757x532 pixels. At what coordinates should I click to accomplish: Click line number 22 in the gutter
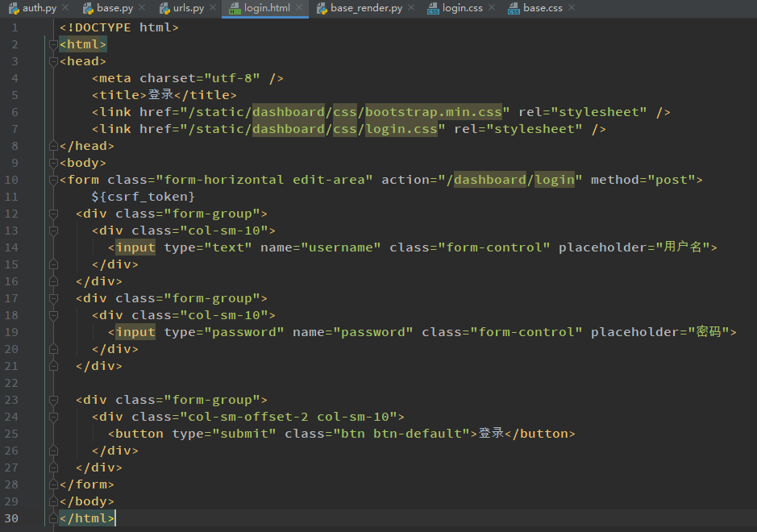pyautogui.click(x=11, y=384)
